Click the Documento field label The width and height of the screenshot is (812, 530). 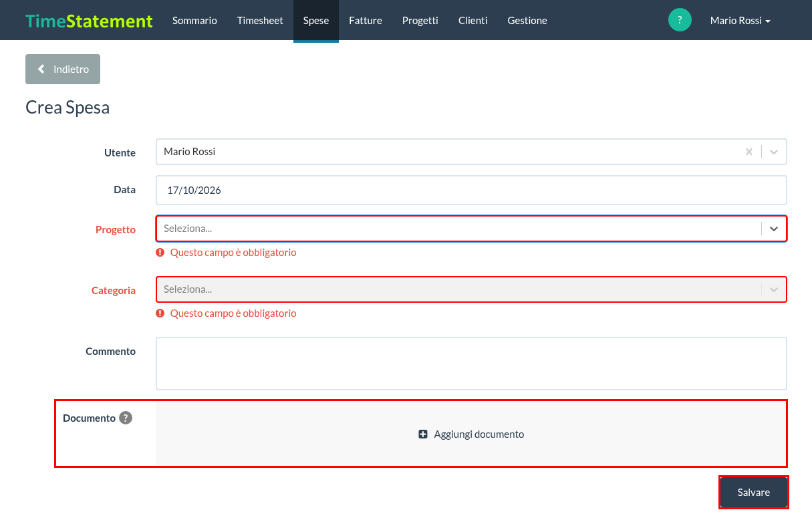pyautogui.click(x=89, y=418)
